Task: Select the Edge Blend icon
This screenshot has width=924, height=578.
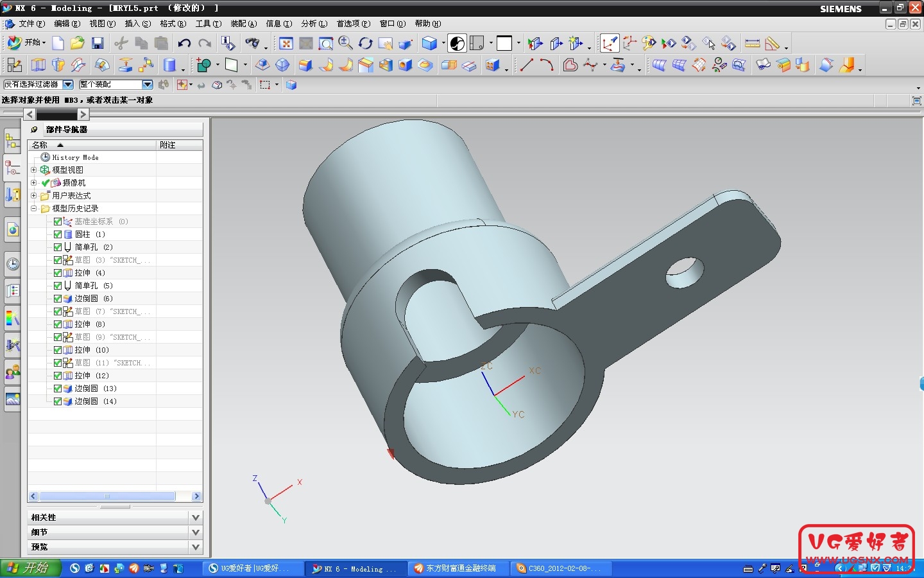Action: pyautogui.click(x=306, y=65)
